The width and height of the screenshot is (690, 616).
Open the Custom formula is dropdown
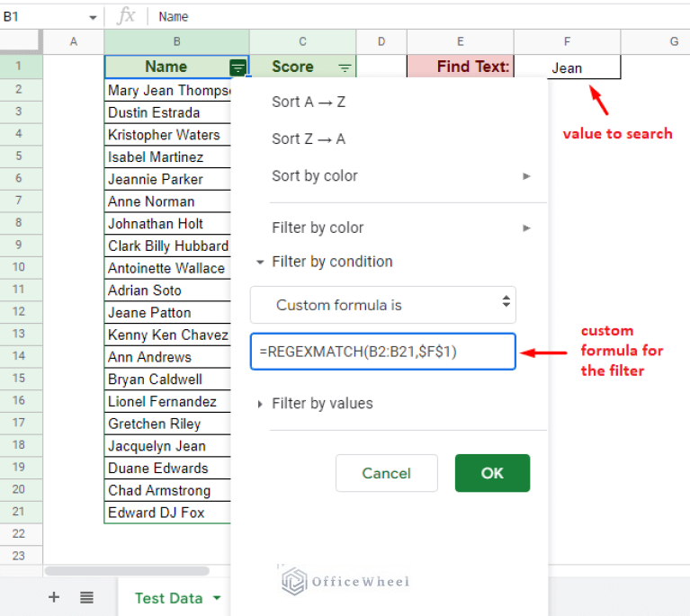pos(383,305)
